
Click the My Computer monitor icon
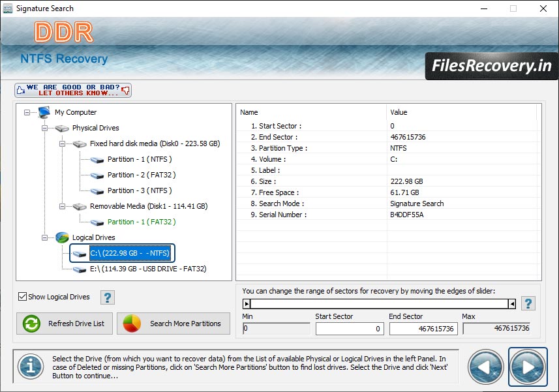44,112
